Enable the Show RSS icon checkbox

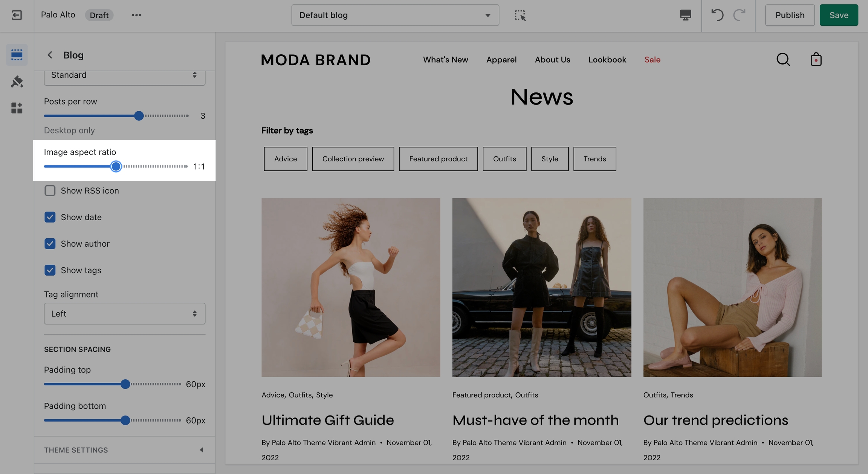click(x=50, y=190)
